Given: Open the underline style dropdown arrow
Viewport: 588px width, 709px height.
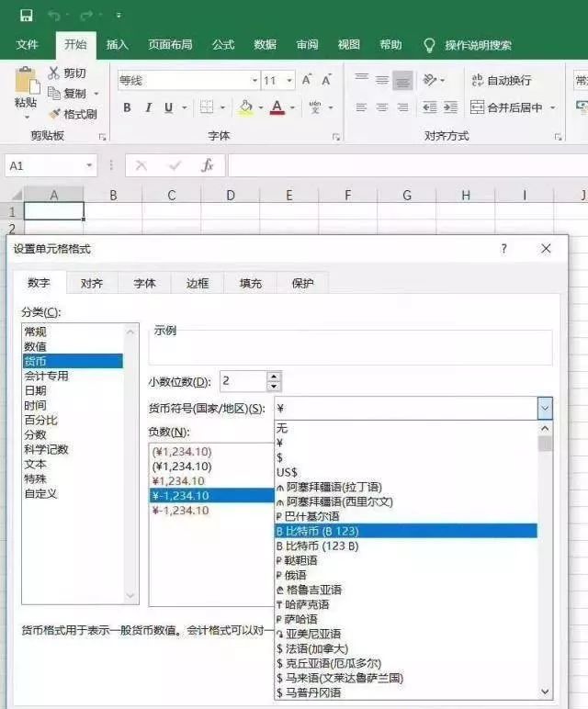Looking at the screenshot, I should (185, 107).
